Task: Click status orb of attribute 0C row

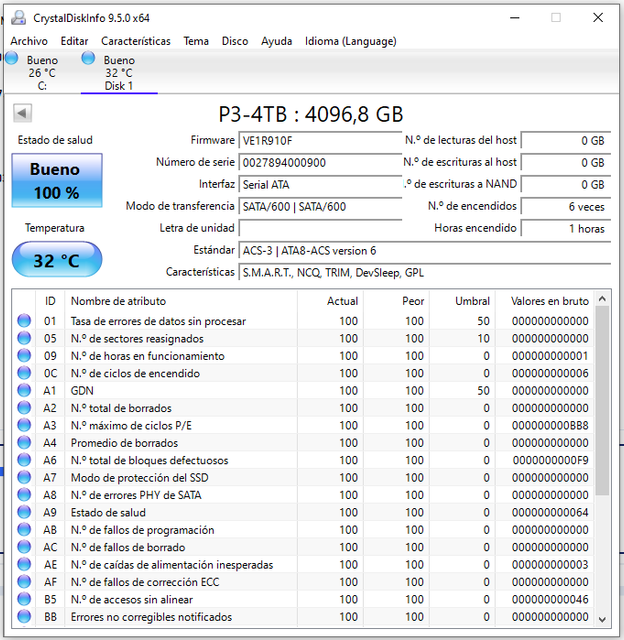Action: coord(24,373)
